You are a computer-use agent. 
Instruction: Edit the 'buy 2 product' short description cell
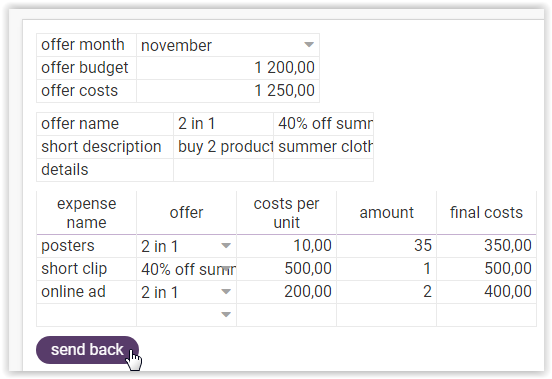[x=223, y=147]
